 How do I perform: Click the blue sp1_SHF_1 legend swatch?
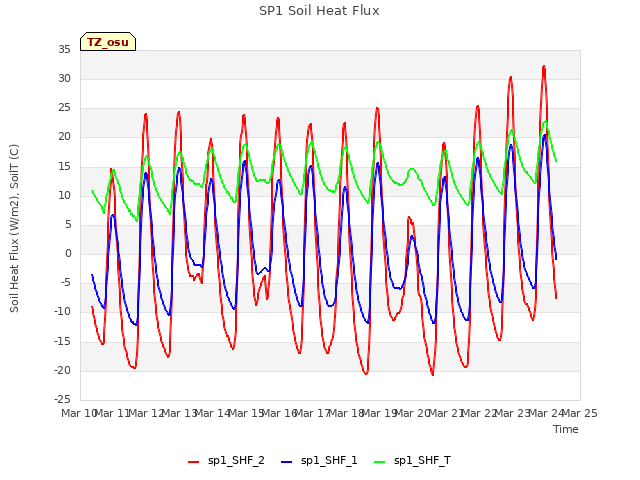[287, 462]
